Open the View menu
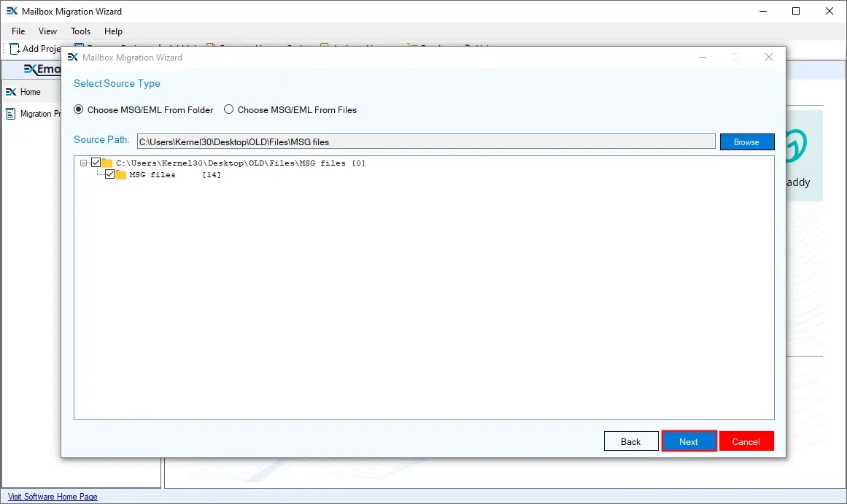Image resolution: width=847 pixels, height=504 pixels. [47, 31]
